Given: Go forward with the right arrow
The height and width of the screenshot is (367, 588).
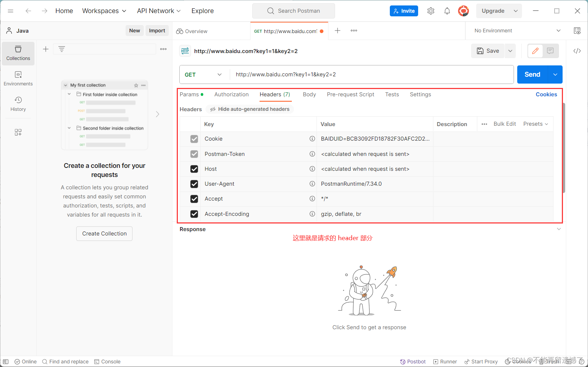Looking at the screenshot, I should (44, 11).
